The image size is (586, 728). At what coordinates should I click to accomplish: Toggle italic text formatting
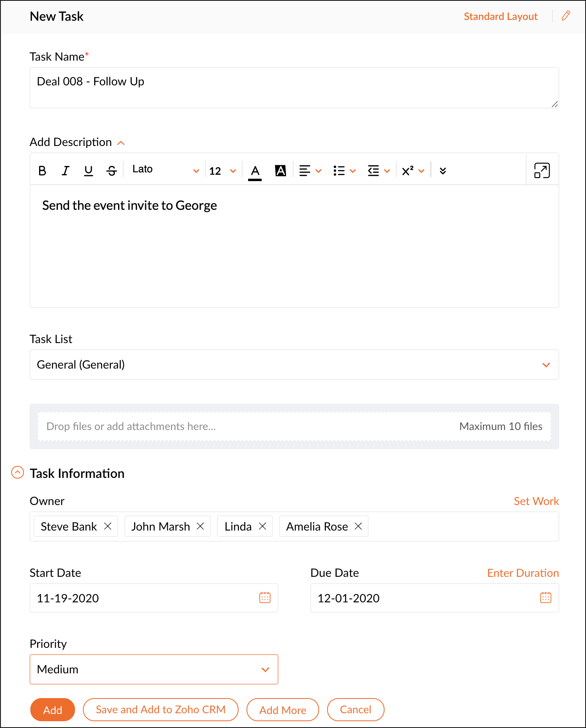[x=65, y=171]
